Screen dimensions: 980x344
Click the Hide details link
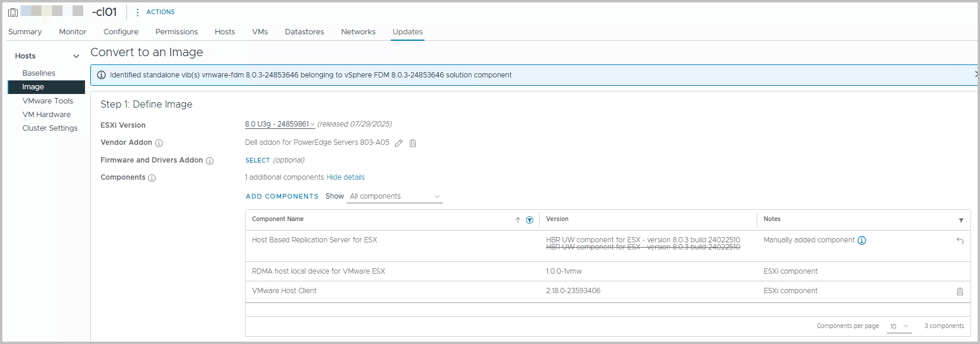pyautogui.click(x=345, y=177)
